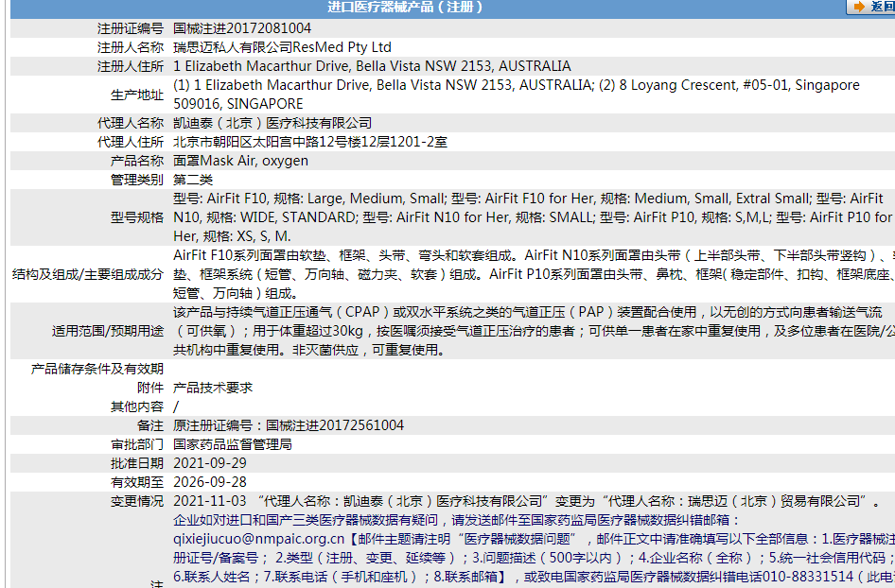Select attachment value 产品技术要求
Viewport: 895px width, 588px height.
pyautogui.click(x=213, y=388)
